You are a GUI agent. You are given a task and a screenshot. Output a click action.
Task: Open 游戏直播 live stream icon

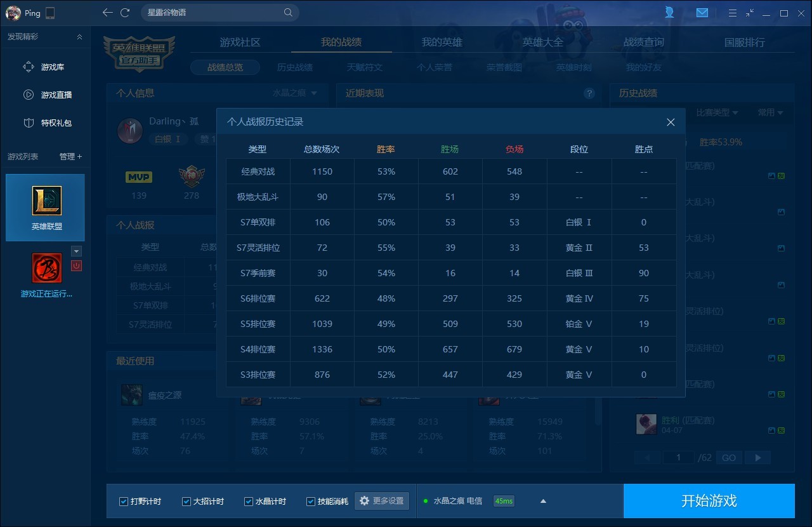[x=29, y=95]
